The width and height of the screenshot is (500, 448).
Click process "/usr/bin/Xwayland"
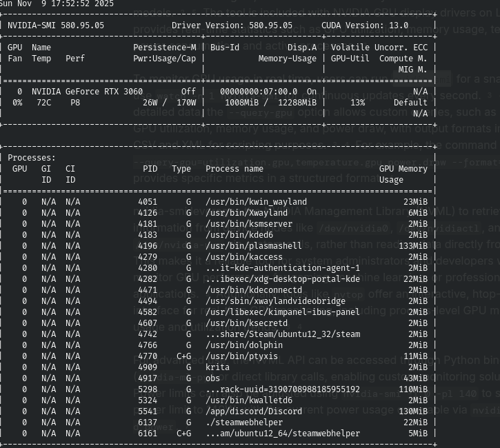click(246, 213)
